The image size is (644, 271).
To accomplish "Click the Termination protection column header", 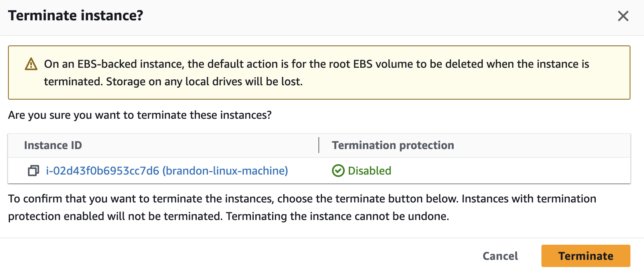I will [x=393, y=145].
